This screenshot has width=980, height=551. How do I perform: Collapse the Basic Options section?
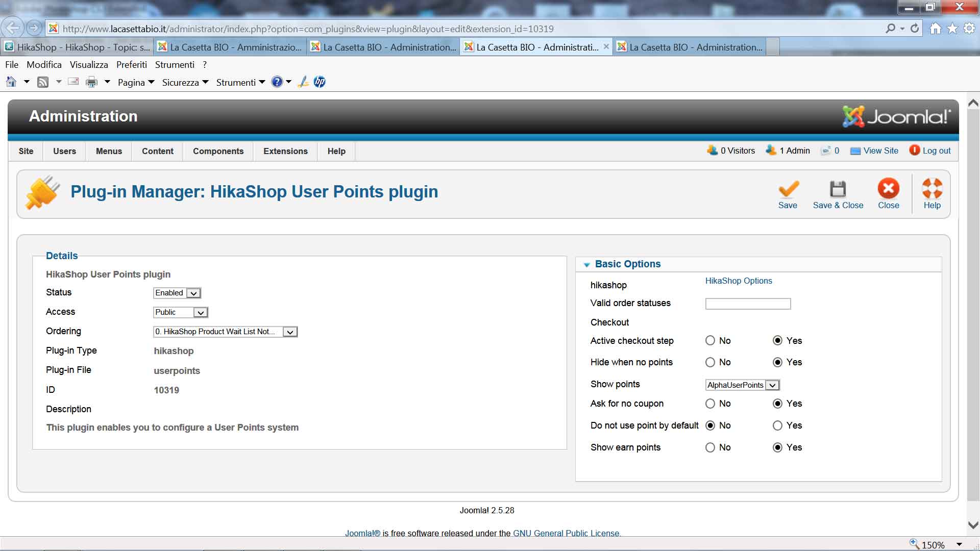pos(587,264)
